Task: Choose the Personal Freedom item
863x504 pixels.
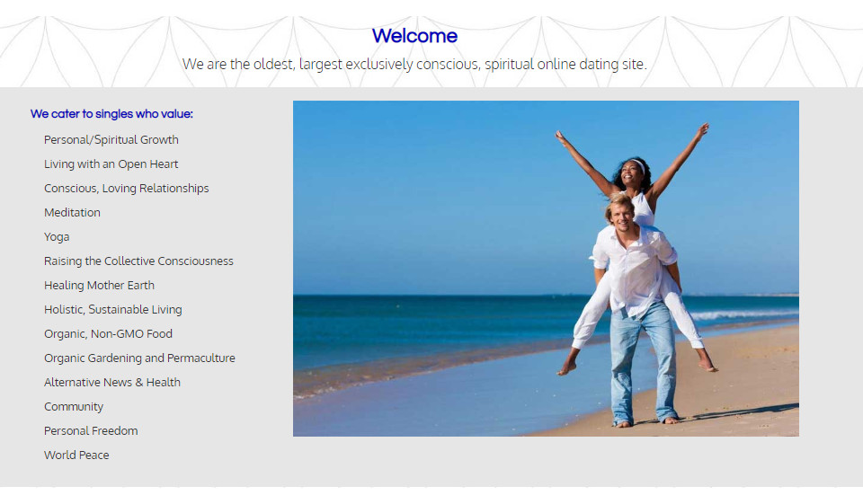Action: [x=91, y=431]
